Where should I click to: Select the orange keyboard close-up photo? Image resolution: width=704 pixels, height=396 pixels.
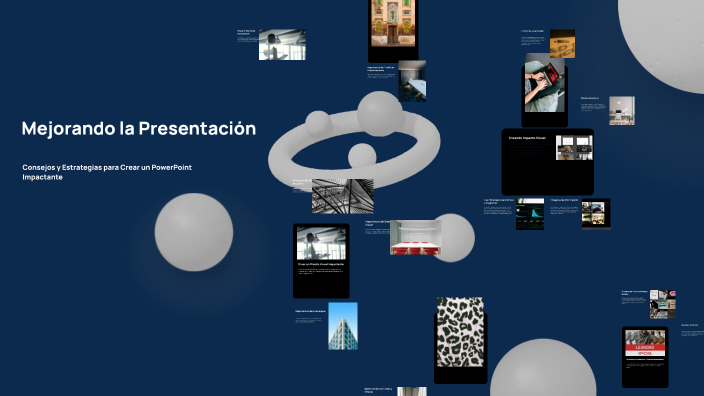562,44
